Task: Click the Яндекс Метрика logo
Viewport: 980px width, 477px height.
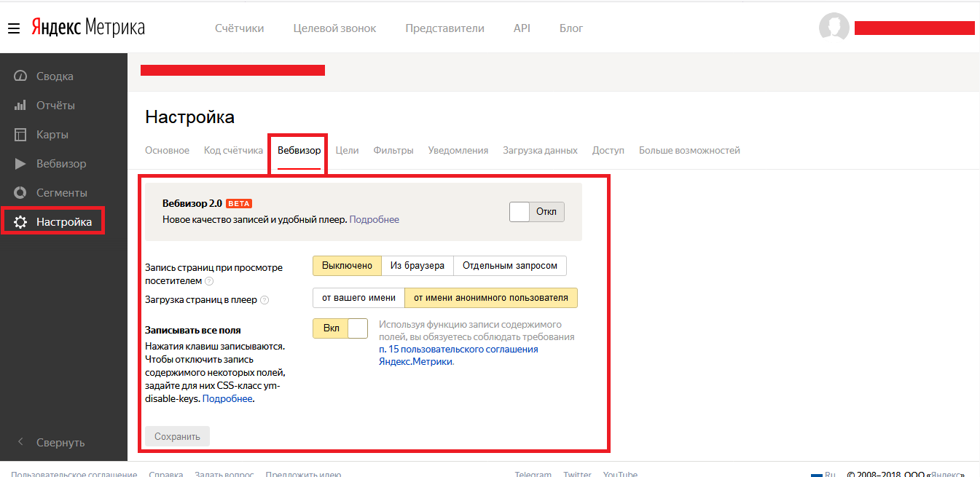Action: pyautogui.click(x=87, y=28)
